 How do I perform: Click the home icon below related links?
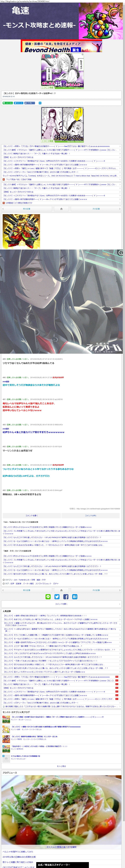[x=61, y=209]
